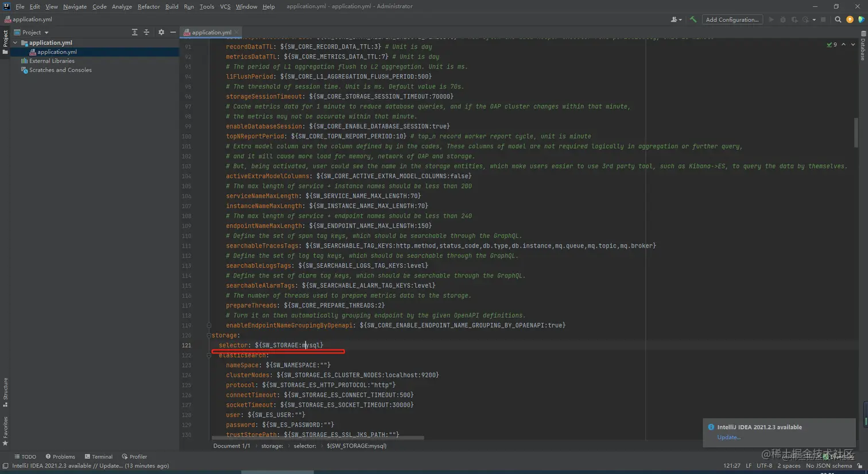
Task: Open the Analyze menu
Action: 122,6
